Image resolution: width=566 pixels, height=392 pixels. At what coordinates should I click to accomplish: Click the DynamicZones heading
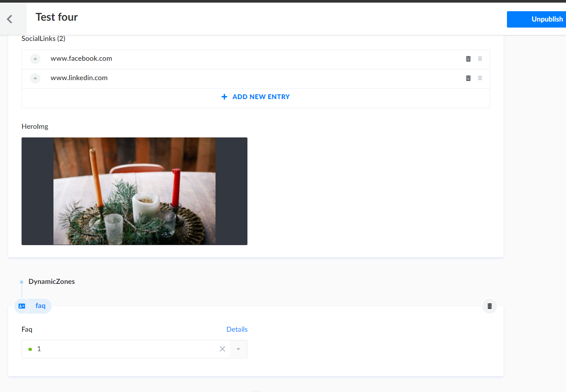click(52, 281)
